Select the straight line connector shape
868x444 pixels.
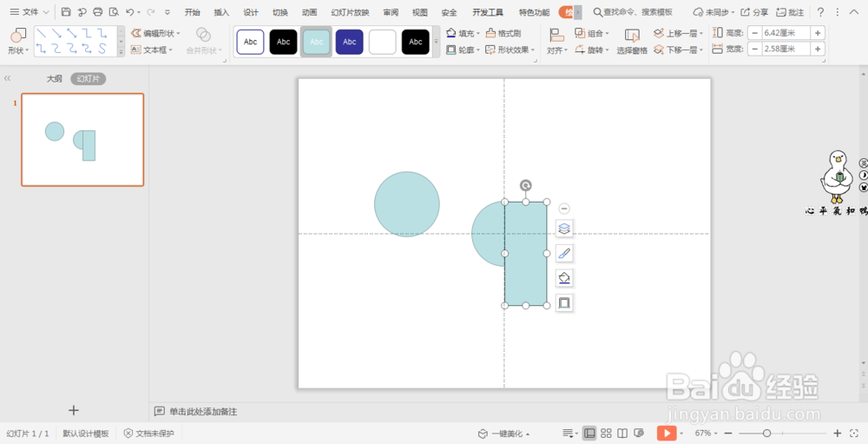[42, 34]
